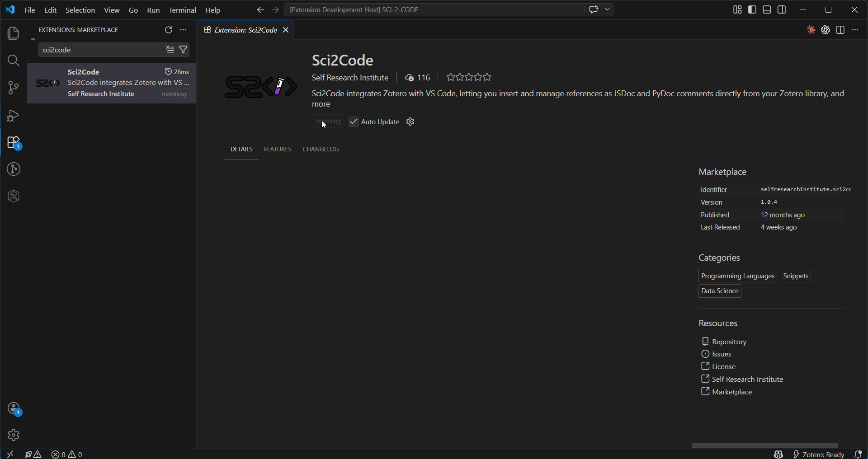This screenshot has height=459, width=868.
Task: Split the editor to the right
Action: 840,30
